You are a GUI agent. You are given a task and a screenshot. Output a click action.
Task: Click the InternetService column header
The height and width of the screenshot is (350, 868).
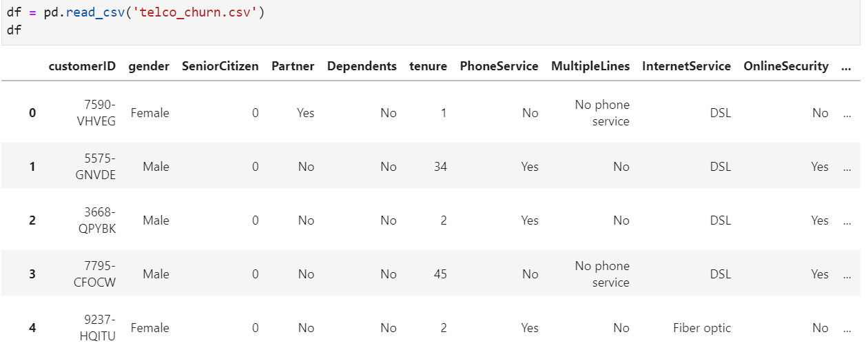click(686, 66)
